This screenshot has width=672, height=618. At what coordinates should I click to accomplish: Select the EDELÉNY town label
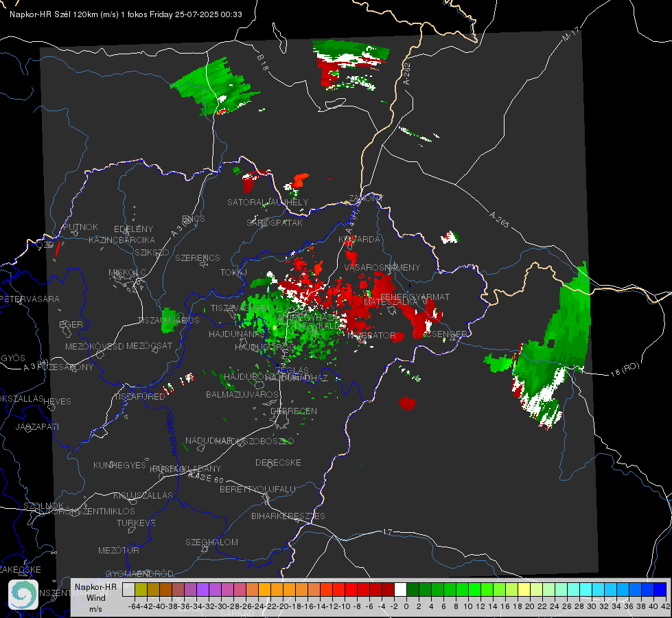(x=133, y=229)
